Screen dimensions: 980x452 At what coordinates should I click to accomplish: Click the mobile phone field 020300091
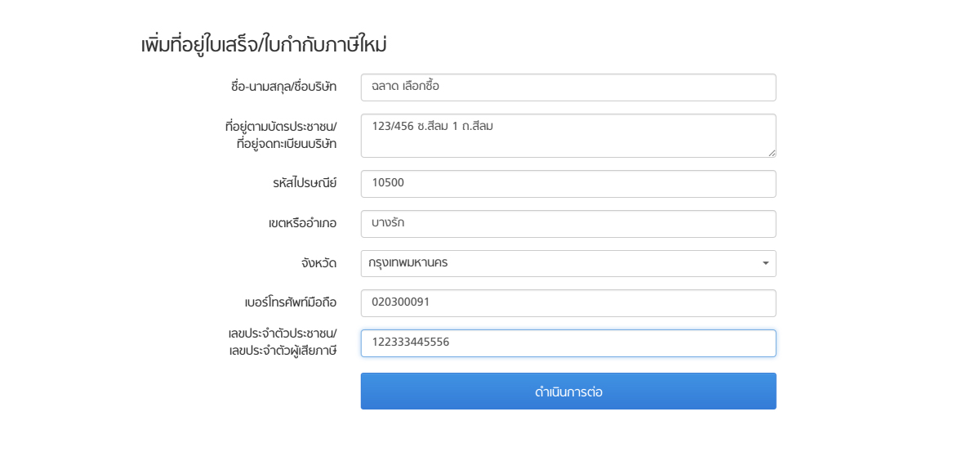pos(568,303)
